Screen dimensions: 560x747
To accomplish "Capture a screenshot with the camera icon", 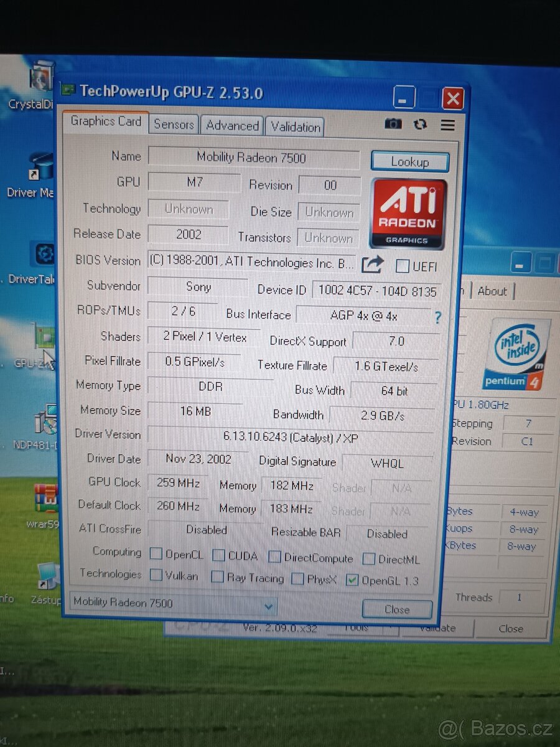I will (x=393, y=125).
